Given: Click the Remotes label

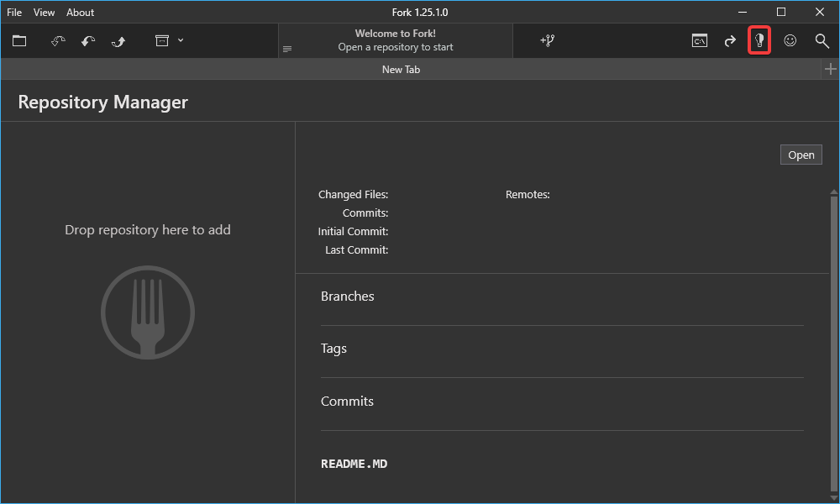Looking at the screenshot, I should 528,194.
